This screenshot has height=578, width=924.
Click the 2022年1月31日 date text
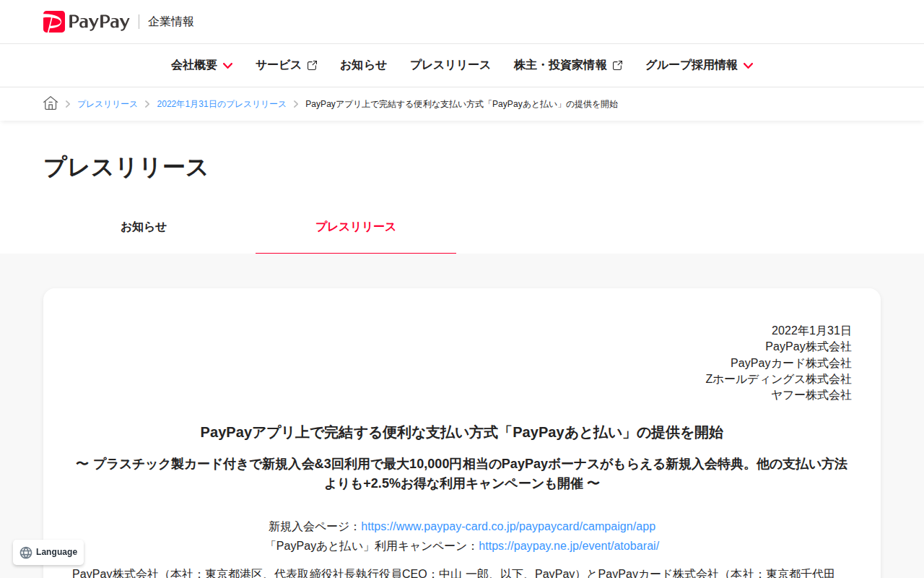[x=811, y=331]
